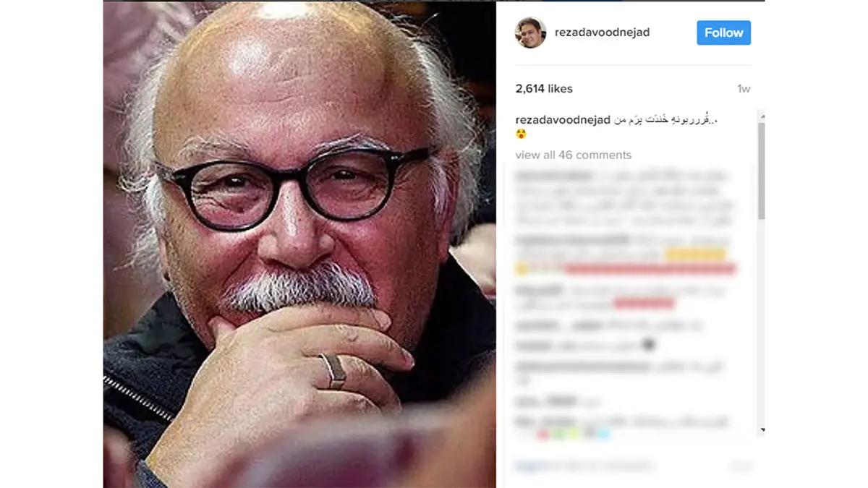Click the comments scrollbar thumb
This screenshot has width=868, height=488.
click(761, 170)
